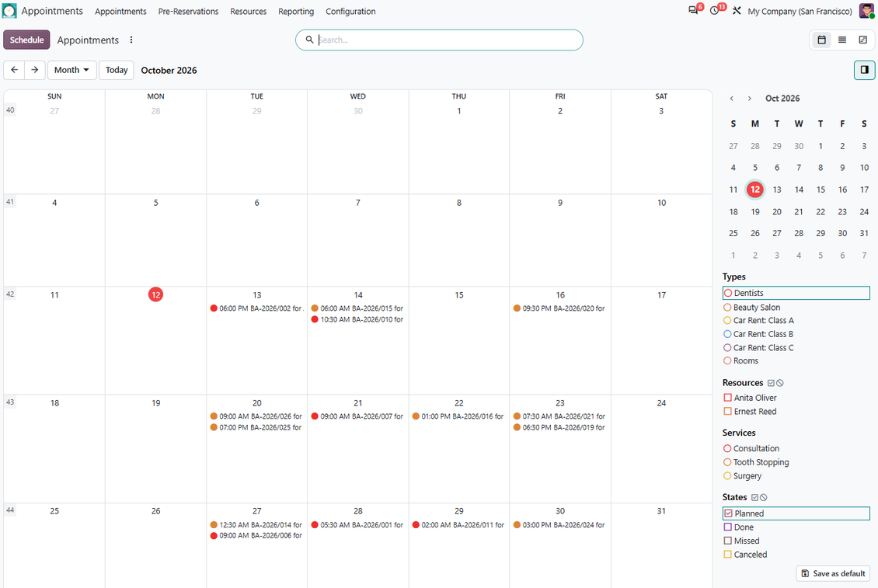Click the search magnifier icon
This screenshot has height=588, width=878.
309,40
